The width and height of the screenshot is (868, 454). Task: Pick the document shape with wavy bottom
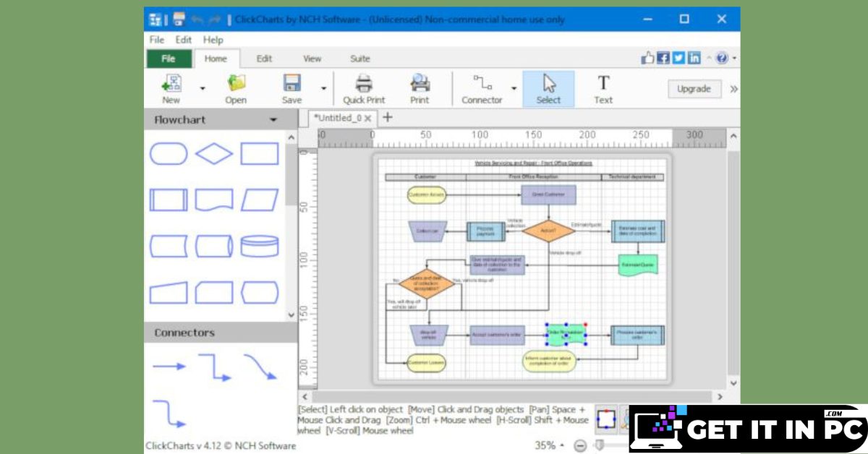click(214, 200)
